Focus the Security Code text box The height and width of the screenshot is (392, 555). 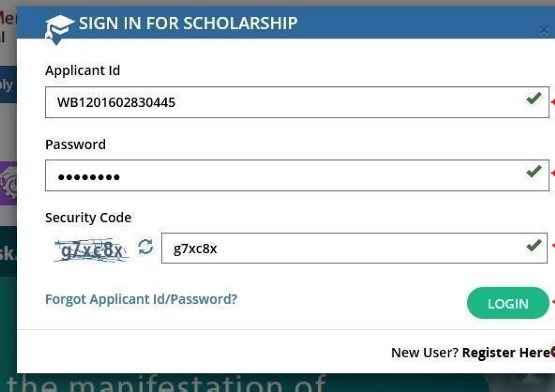pos(354,248)
